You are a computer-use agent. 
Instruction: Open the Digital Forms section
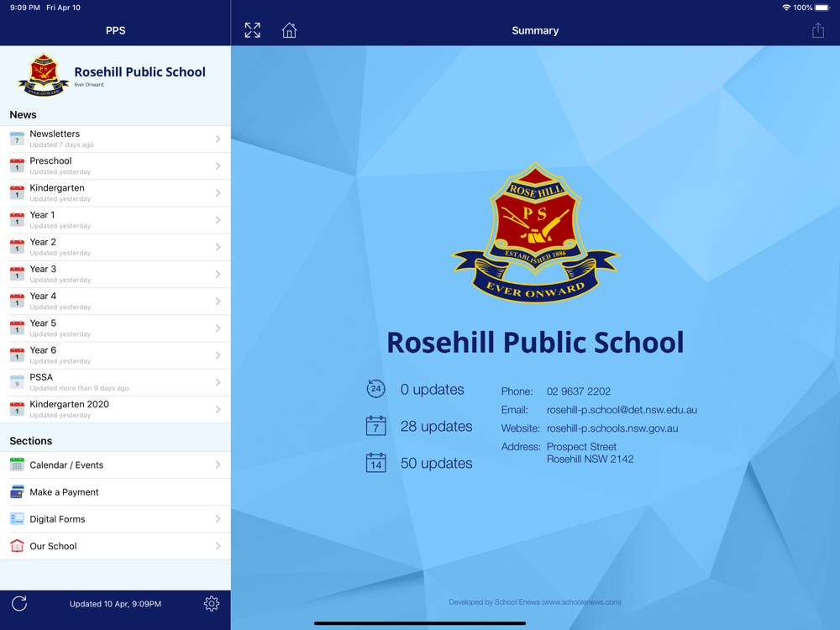pos(115,518)
